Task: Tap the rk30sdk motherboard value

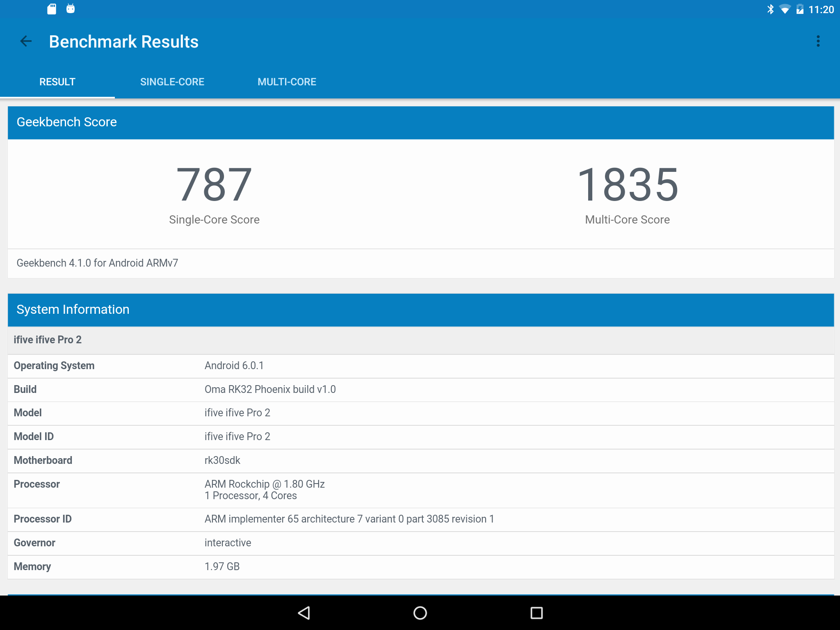Action: point(222,460)
